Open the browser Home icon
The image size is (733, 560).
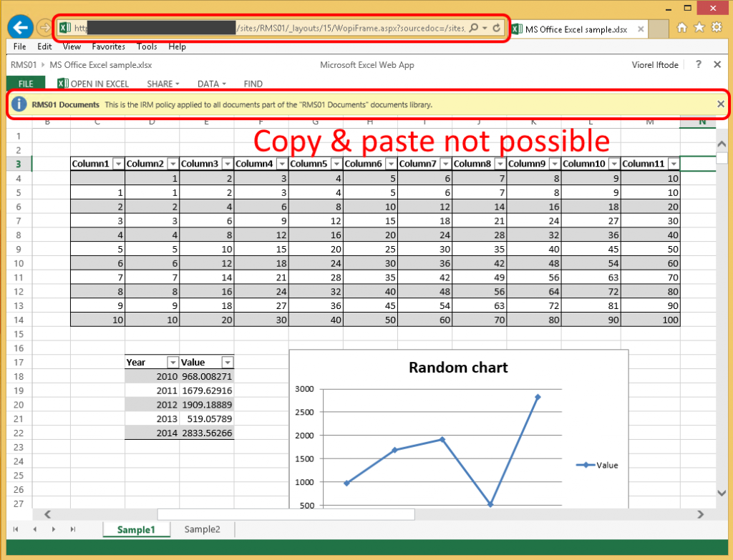click(x=681, y=28)
